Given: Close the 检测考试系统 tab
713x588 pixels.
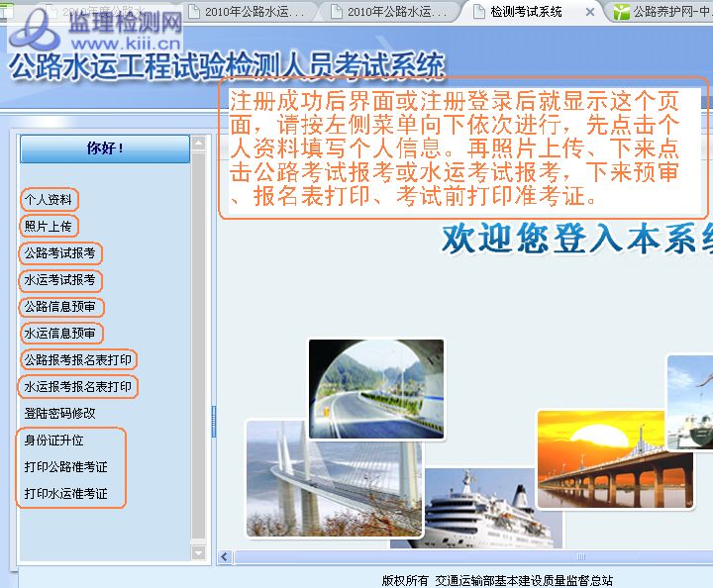Looking at the screenshot, I should click(x=590, y=12).
